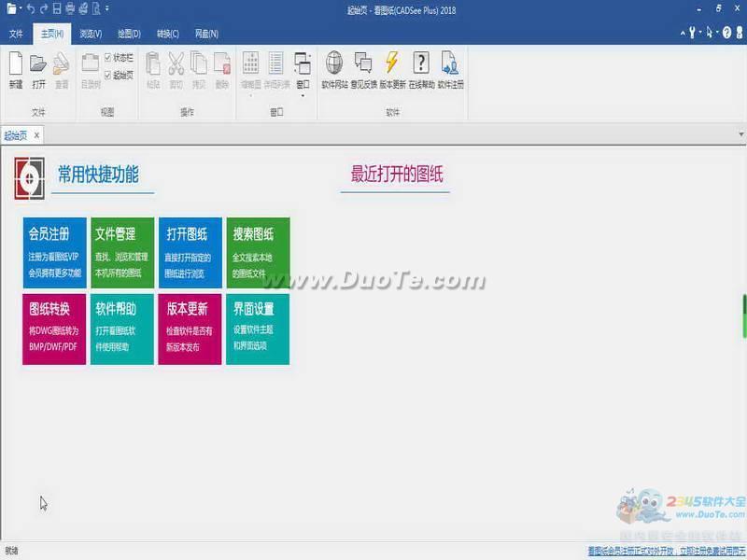Click the 常用快捷功能 heading text

point(98,175)
